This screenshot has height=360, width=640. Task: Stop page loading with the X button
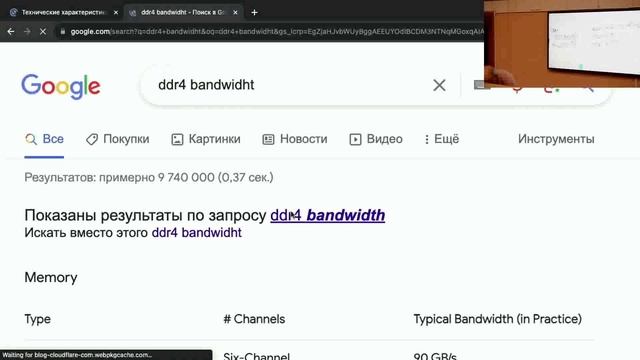click(43, 31)
